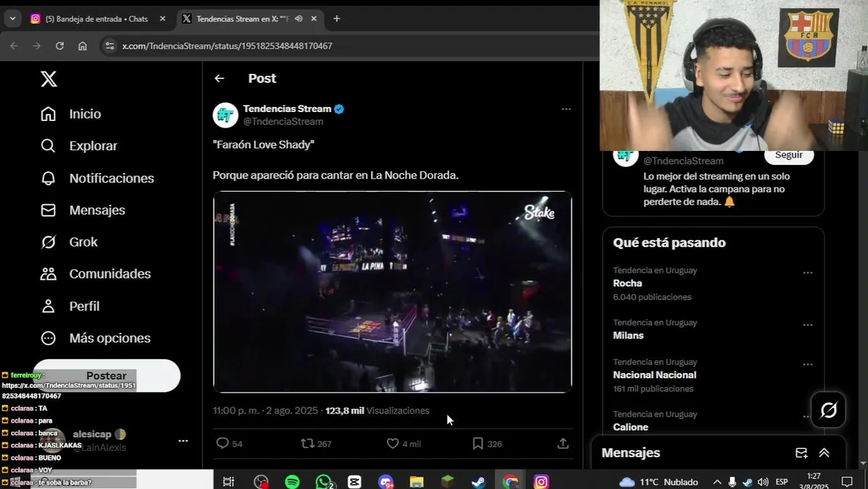The height and width of the screenshot is (489, 868).
Task: Open the tab search dropdown arrow
Action: coord(12,19)
